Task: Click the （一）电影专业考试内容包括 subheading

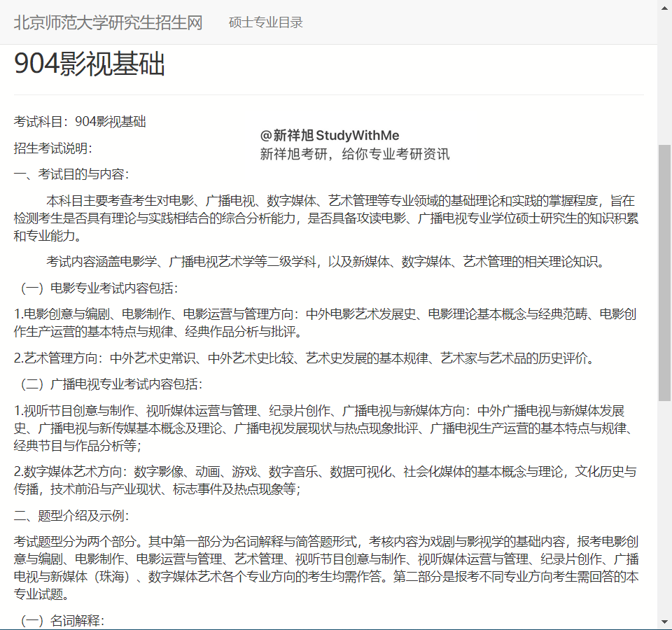Action: click(x=96, y=288)
